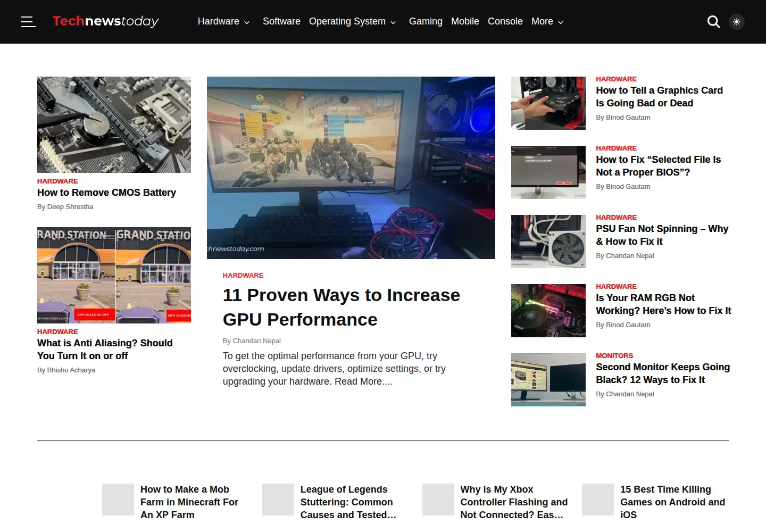Viewport: 766px width, 532px height.
Task: Open PSU Fan Not Spinning article
Action: 662,235
